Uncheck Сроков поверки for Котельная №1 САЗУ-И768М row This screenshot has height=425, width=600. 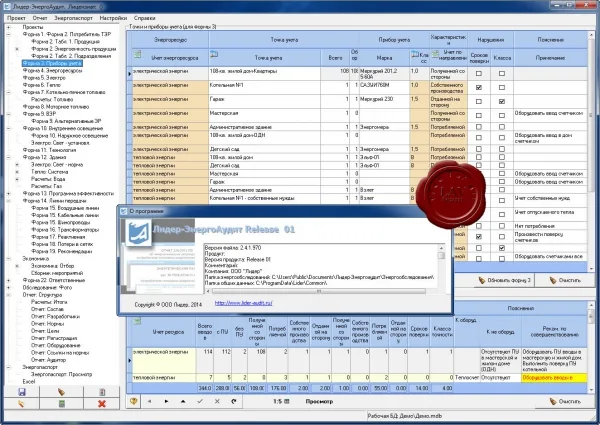point(479,88)
